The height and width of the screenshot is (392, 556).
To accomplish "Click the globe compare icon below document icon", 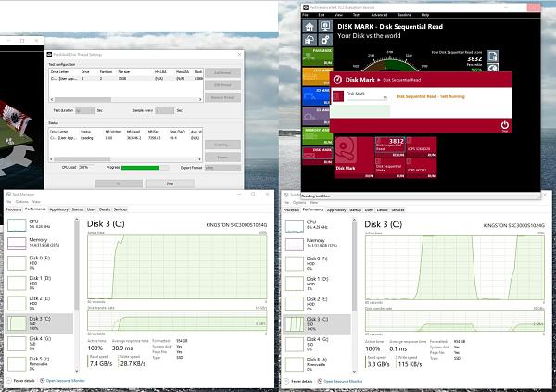I will click(492, 68).
